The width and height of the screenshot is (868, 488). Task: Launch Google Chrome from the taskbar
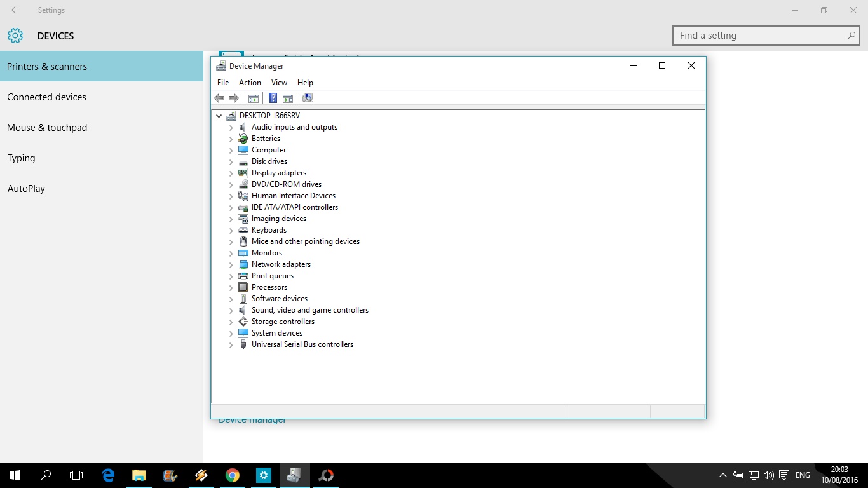[x=232, y=475]
